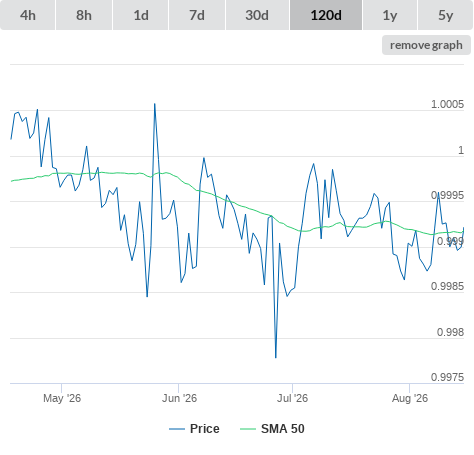Viewport: 474px width, 455px height.
Task: Show the 1d price range
Action: pyautogui.click(x=141, y=15)
